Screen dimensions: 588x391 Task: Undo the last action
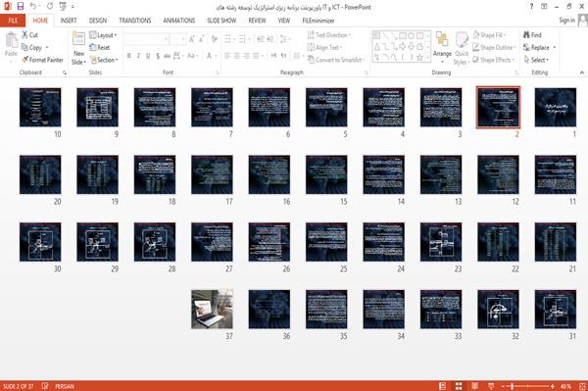coord(33,7)
